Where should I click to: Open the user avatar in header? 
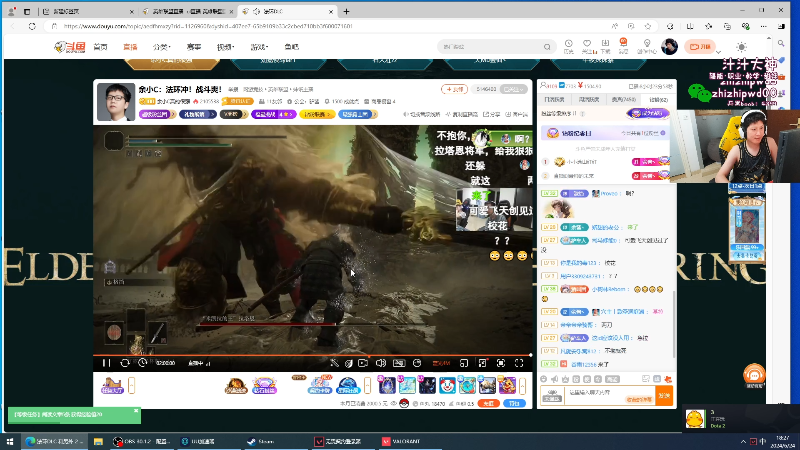[669, 46]
